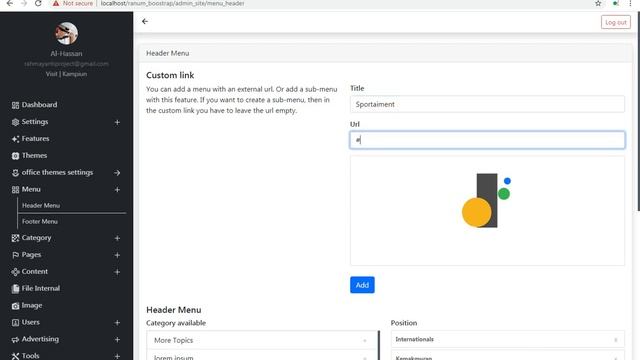Expand the Users submenu plus

point(117,322)
